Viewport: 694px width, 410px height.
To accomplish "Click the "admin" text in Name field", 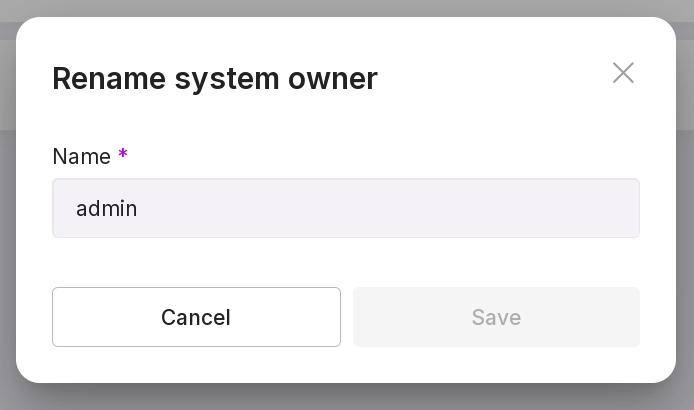I will tap(107, 209).
